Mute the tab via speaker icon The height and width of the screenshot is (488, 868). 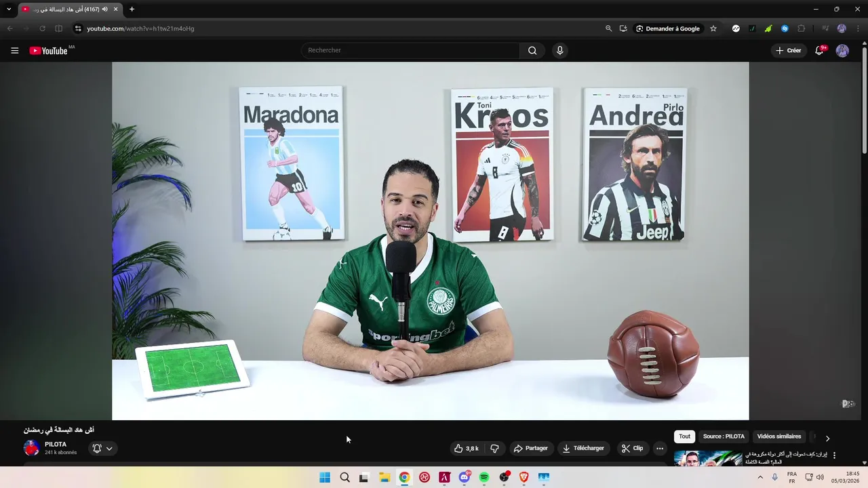(105, 9)
